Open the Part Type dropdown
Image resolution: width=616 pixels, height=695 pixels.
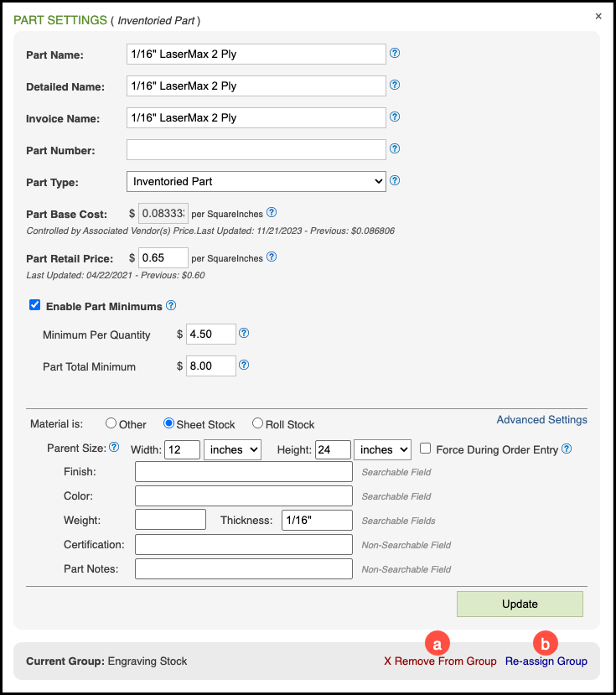[256, 182]
